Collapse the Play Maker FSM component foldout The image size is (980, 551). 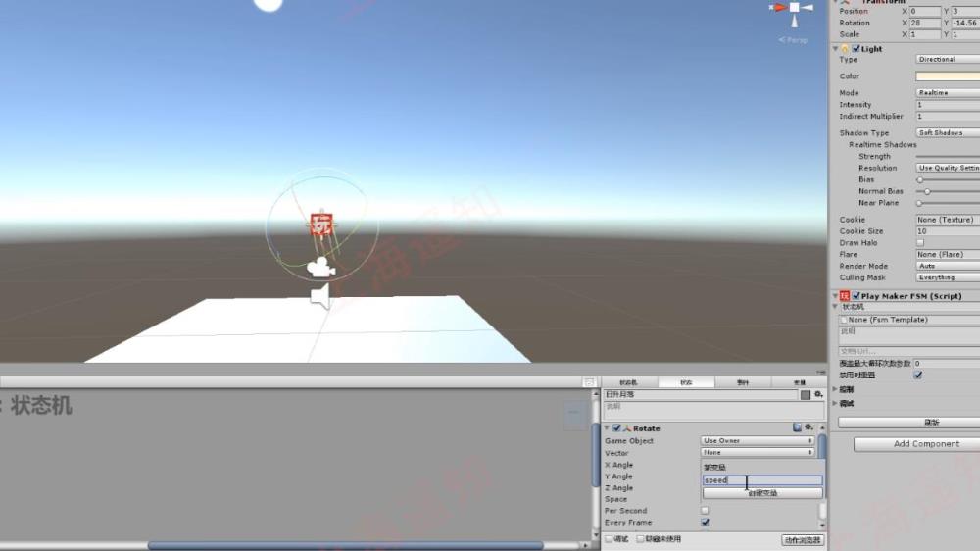(835, 296)
